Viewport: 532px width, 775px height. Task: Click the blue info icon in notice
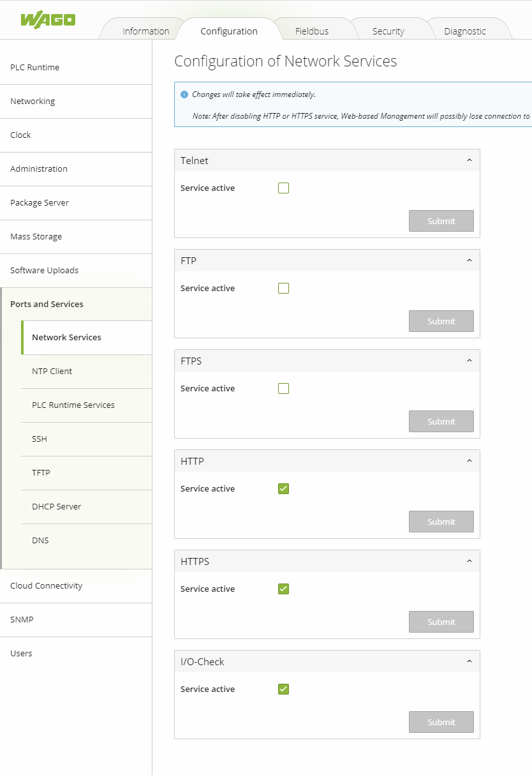click(x=184, y=94)
